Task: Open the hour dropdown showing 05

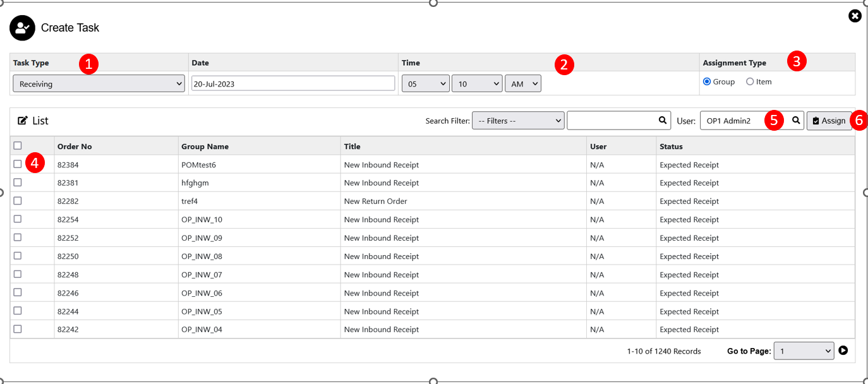Action: (425, 83)
